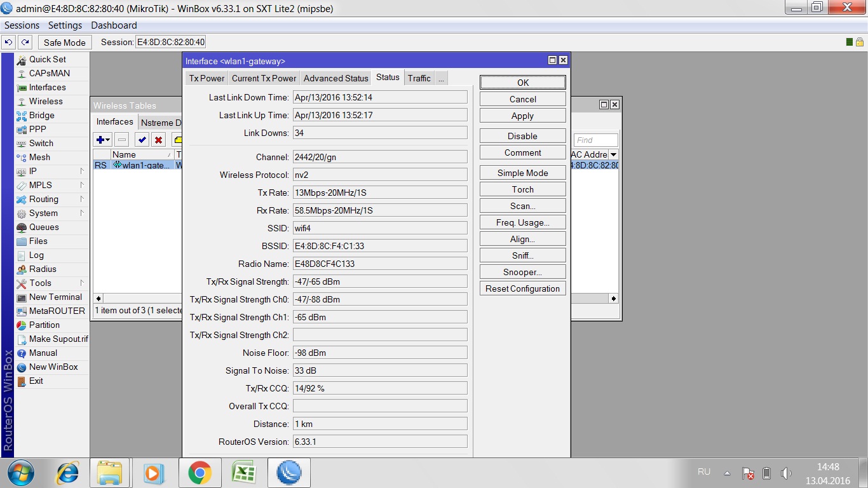Click the horizontal scrollbar right arrow
The image size is (868, 488).
[x=613, y=298]
